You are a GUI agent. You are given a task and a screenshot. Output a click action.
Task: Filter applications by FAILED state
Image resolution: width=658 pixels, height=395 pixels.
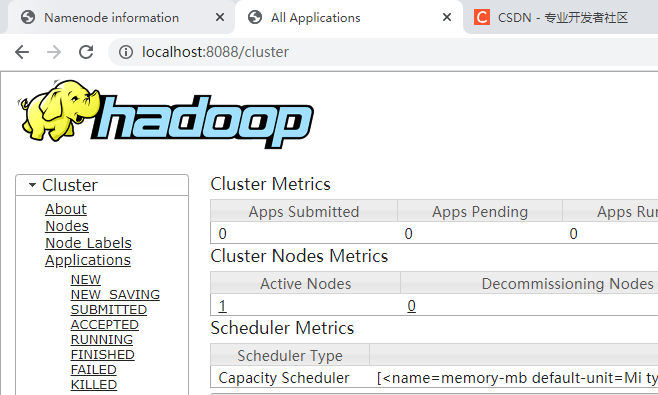click(94, 370)
